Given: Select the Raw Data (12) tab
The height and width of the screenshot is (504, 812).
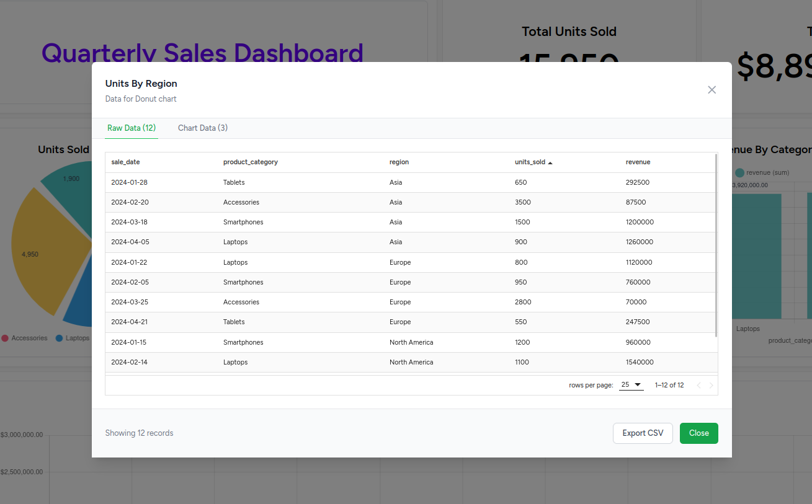Looking at the screenshot, I should pyautogui.click(x=132, y=128).
